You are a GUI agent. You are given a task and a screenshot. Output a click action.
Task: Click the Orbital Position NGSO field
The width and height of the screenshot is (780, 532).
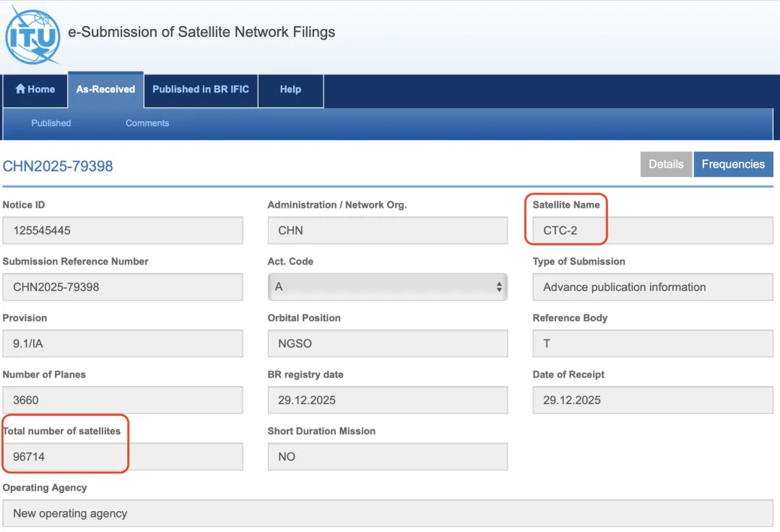coord(387,344)
